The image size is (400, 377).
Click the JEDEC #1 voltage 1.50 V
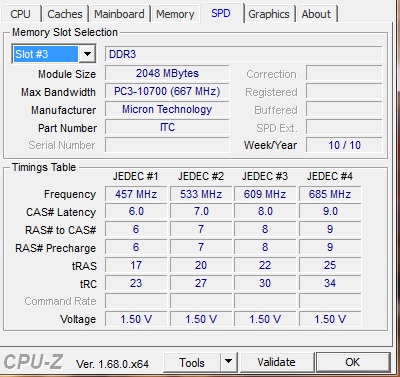point(136,319)
